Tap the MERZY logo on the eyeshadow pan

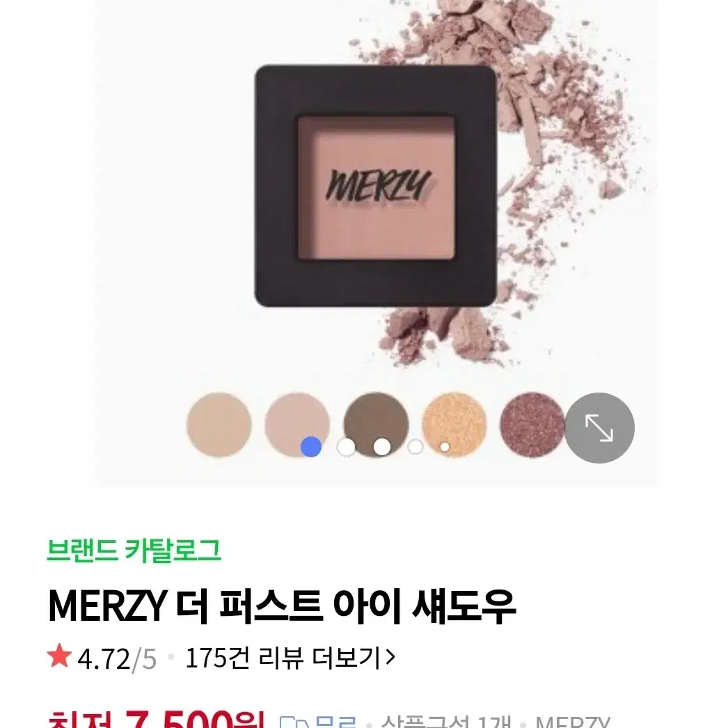[379, 185]
